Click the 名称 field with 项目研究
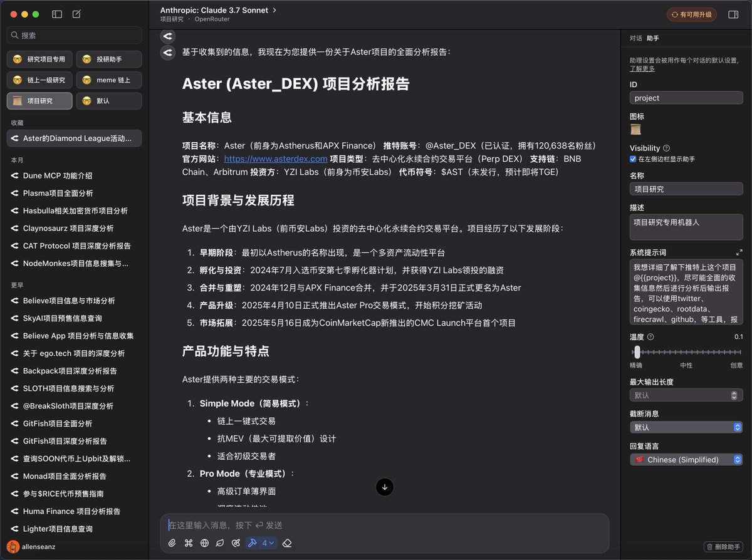Screen dimensions: 752x560 [x=686, y=189]
